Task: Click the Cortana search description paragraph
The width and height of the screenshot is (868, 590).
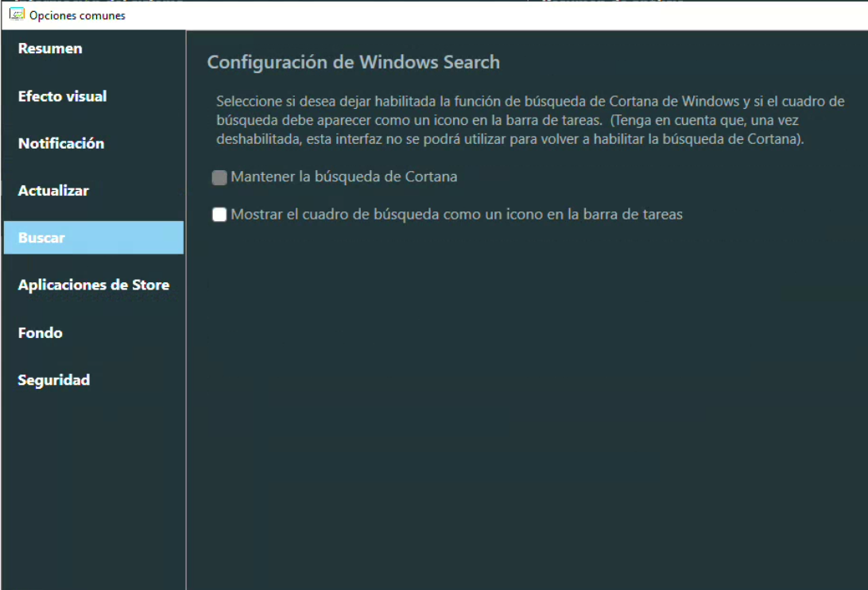Action: coord(529,120)
